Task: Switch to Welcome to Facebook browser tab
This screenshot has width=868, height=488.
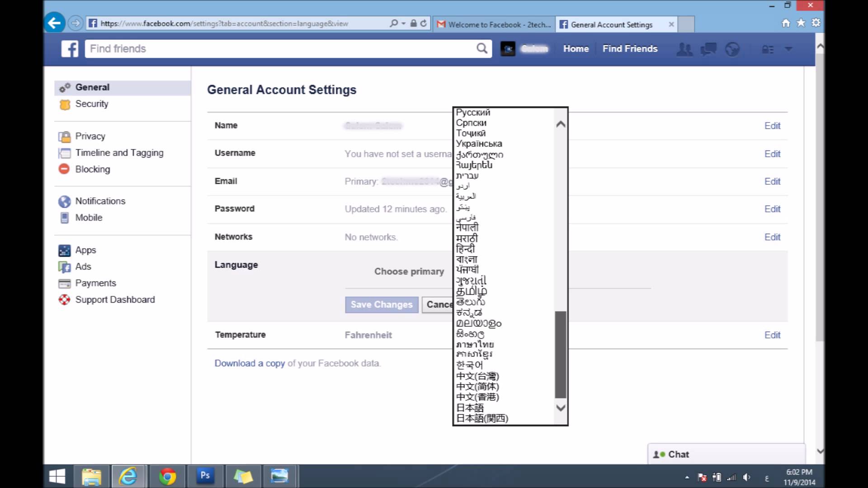Action: (494, 24)
